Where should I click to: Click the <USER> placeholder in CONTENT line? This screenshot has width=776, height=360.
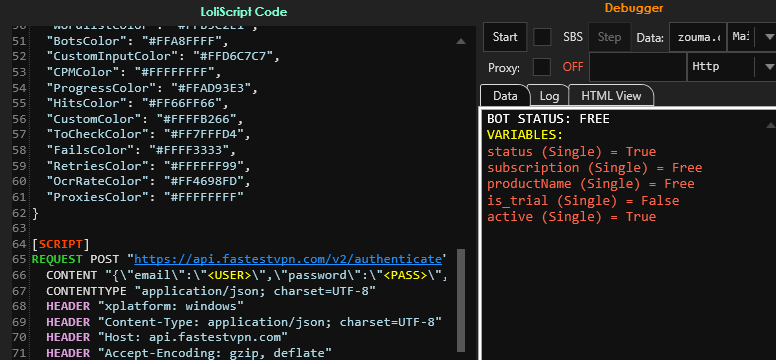(229, 275)
